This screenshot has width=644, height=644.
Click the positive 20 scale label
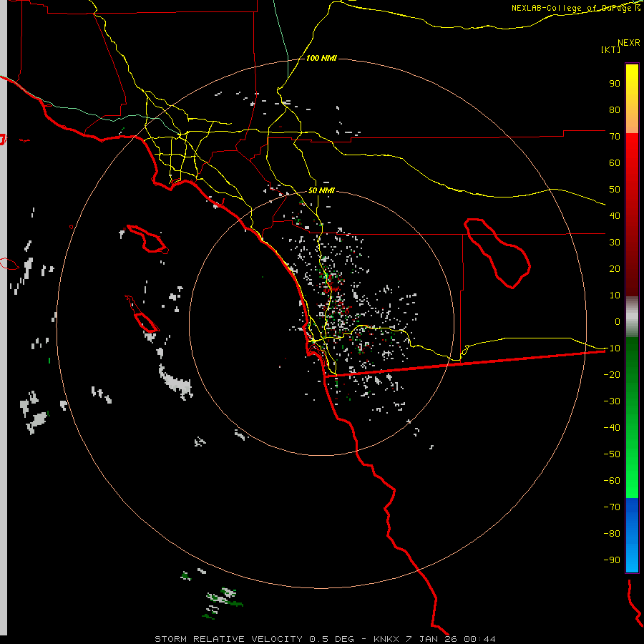point(615,268)
